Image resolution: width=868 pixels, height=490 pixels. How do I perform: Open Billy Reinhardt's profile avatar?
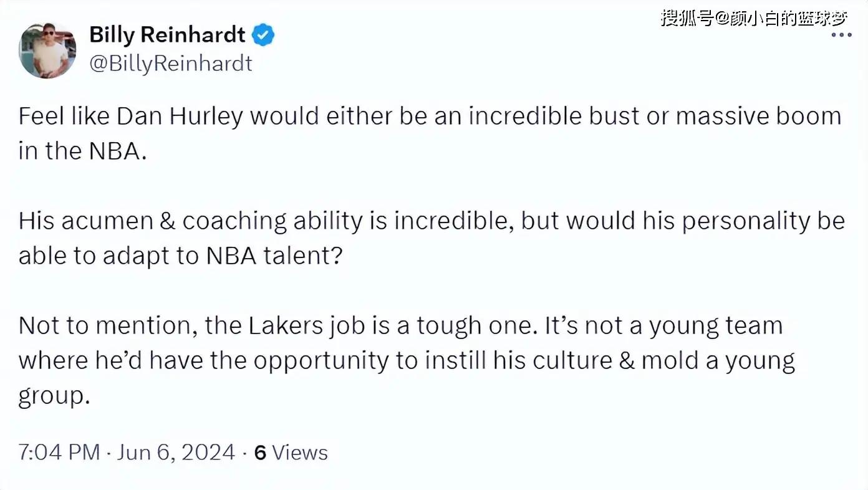47,50
